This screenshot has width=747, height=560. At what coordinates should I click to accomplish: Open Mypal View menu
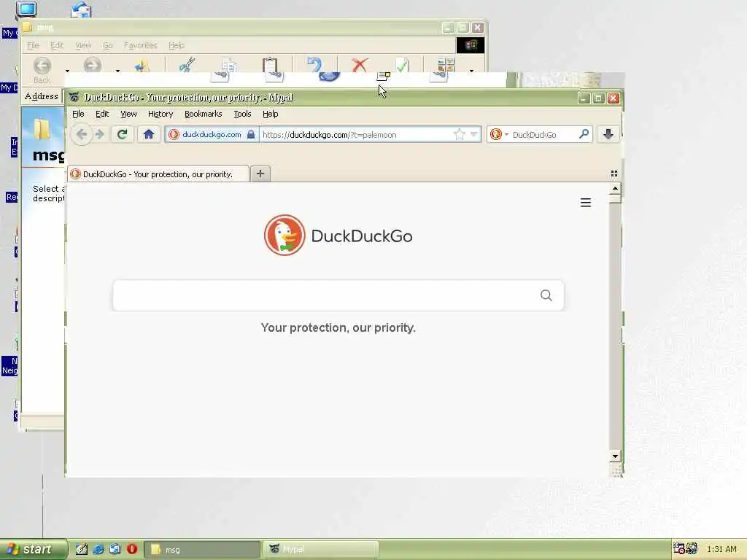click(x=128, y=114)
